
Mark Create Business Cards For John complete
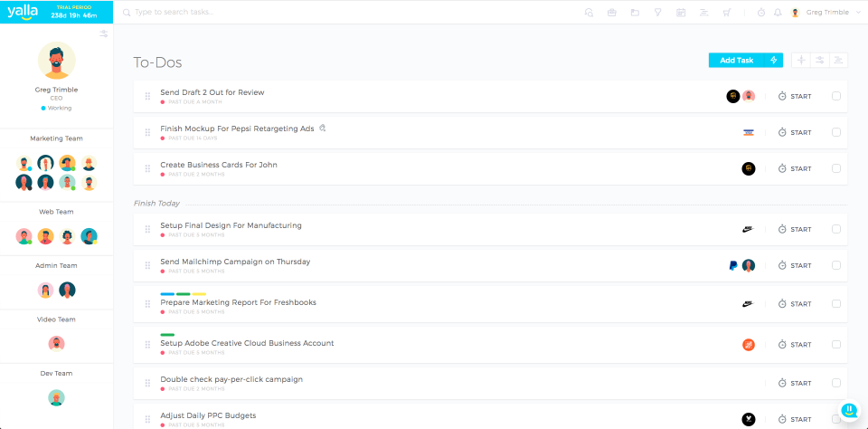835,168
